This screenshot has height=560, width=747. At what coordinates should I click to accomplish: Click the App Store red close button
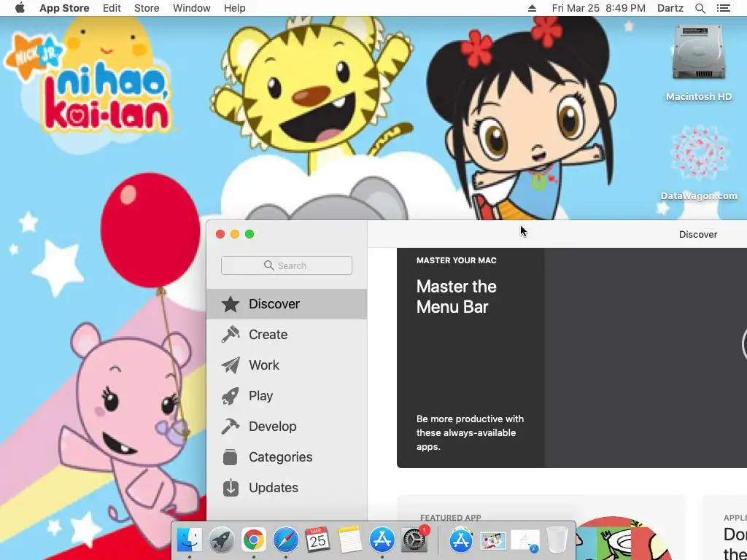pyautogui.click(x=220, y=234)
